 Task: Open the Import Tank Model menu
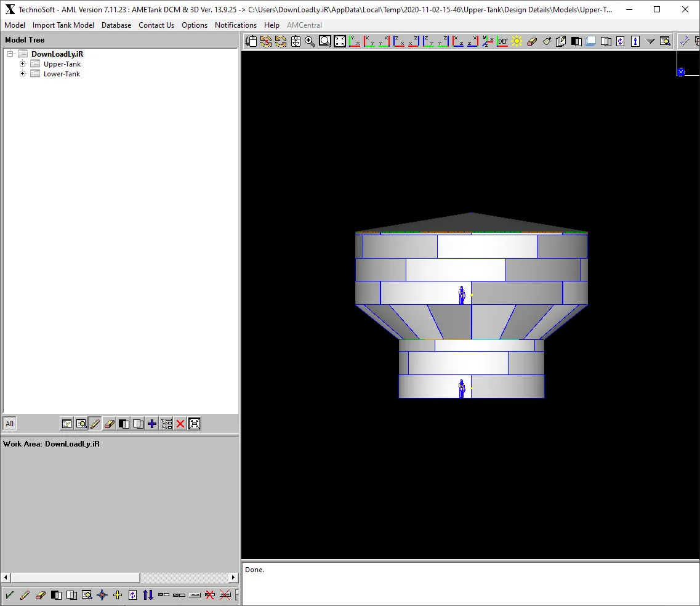point(63,25)
